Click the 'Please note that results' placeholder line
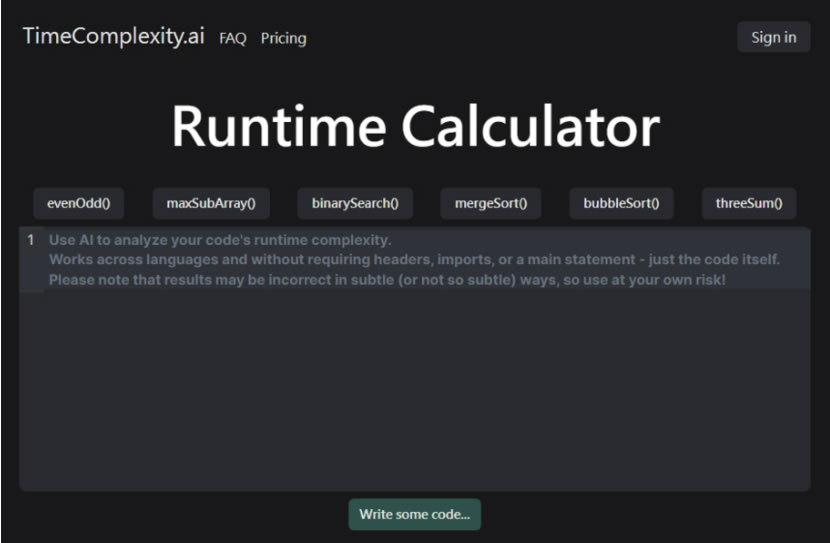830x543 pixels. click(387, 280)
